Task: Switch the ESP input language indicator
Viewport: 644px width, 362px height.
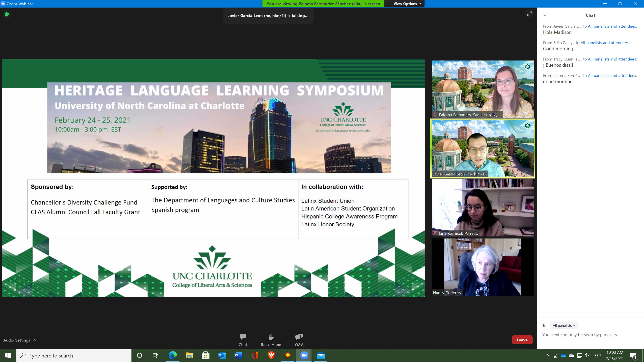Action: tap(597, 355)
